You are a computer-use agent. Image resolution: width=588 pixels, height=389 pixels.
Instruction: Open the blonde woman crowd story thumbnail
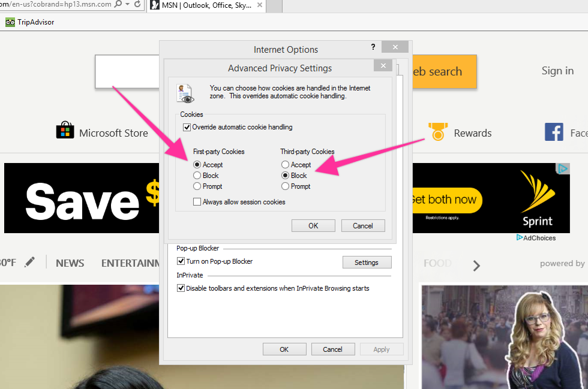pyautogui.click(x=505, y=337)
